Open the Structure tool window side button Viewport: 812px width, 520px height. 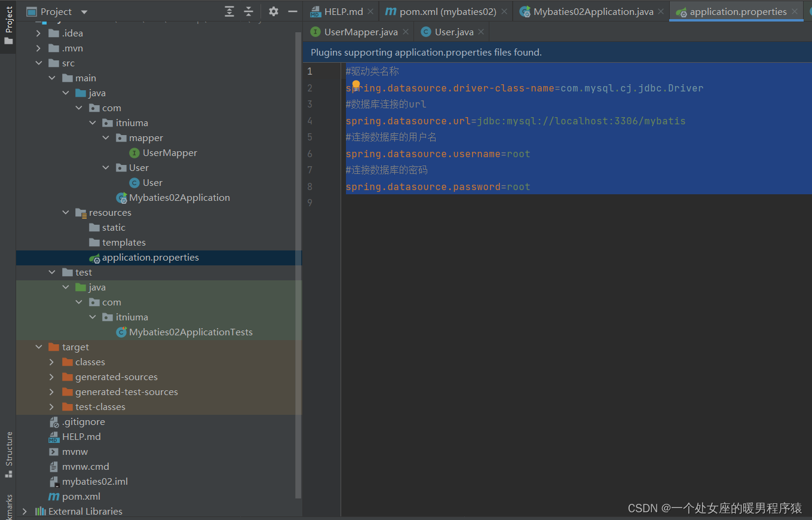(x=8, y=454)
